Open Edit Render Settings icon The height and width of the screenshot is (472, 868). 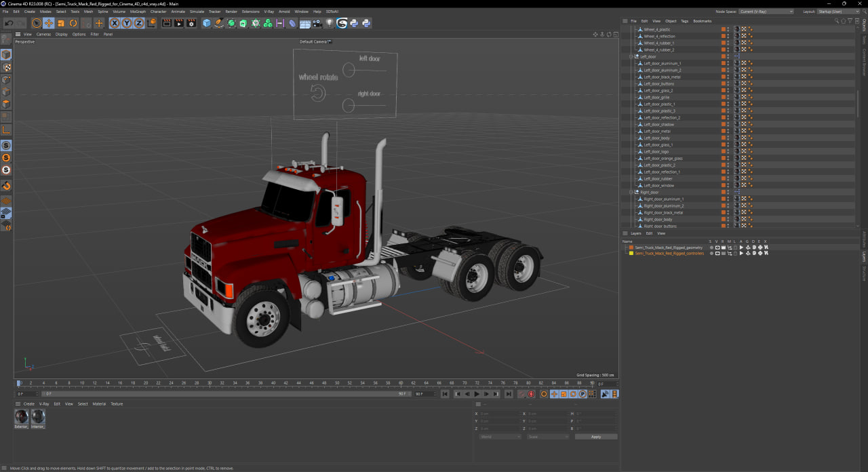(x=191, y=23)
